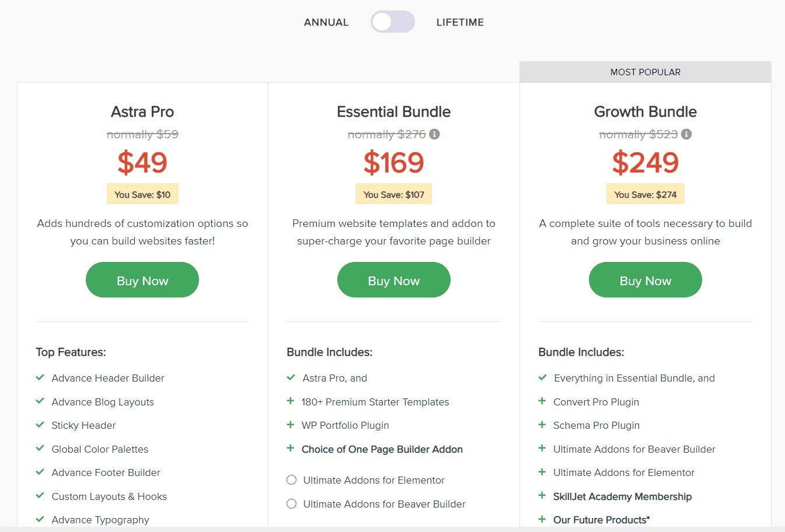Click plus icon beside 180+ Premium Starter Templates
The image size is (785, 532).
291,401
